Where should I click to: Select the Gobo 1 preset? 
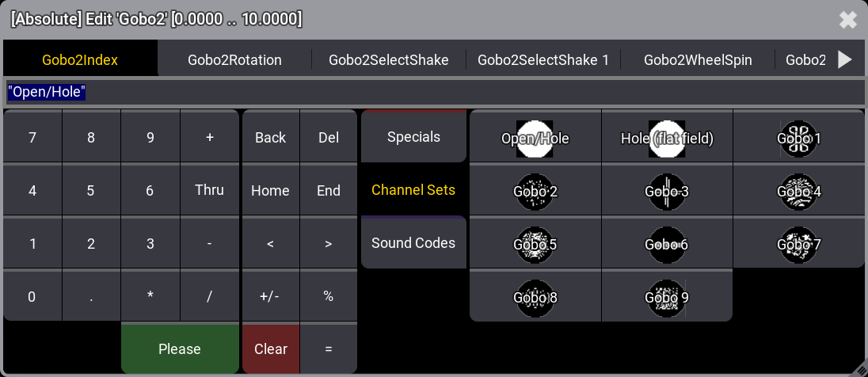(798, 138)
